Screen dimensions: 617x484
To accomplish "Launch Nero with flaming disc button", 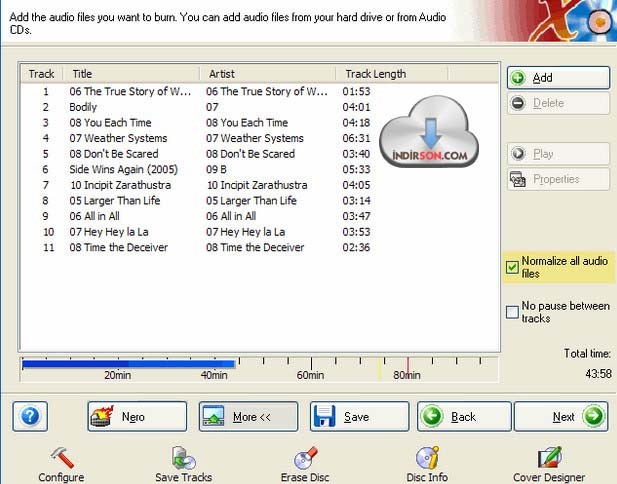I will click(137, 416).
